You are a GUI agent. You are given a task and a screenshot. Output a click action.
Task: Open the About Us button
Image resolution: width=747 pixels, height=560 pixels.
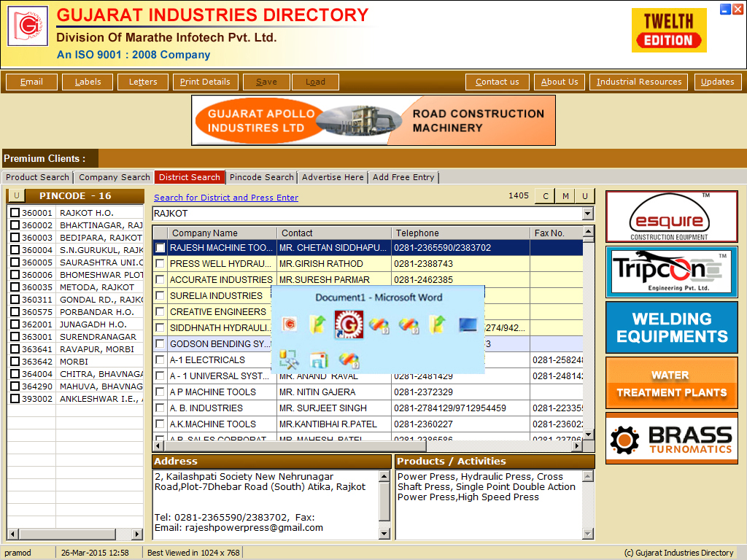point(560,82)
